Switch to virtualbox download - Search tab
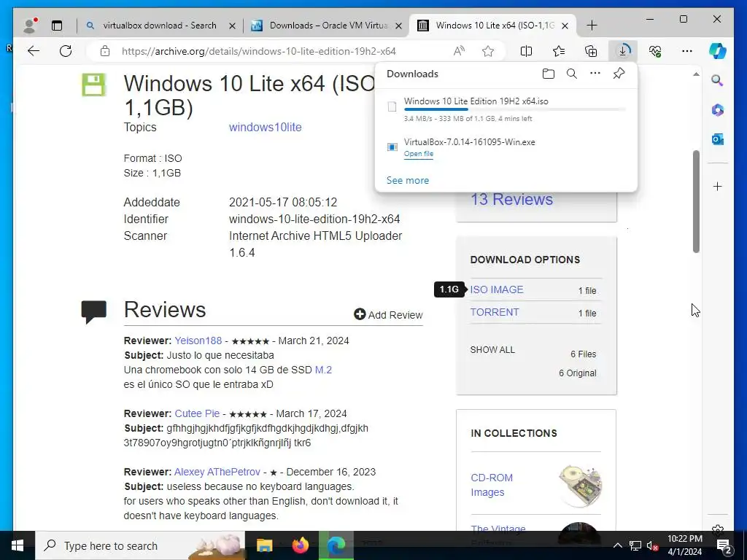Viewport: 747px width, 560px height. pyautogui.click(x=159, y=26)
